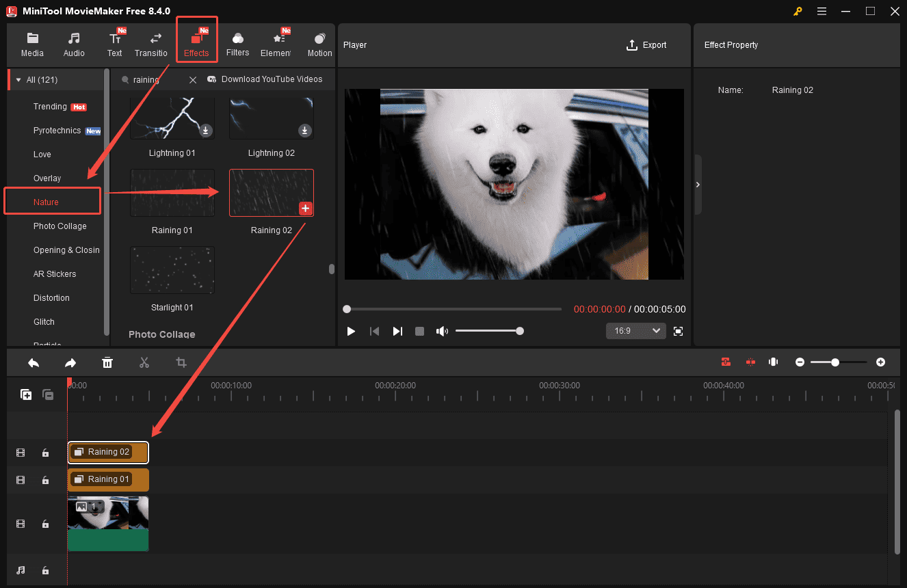Adjust the timeline zoom slider

tap(836, 362)
